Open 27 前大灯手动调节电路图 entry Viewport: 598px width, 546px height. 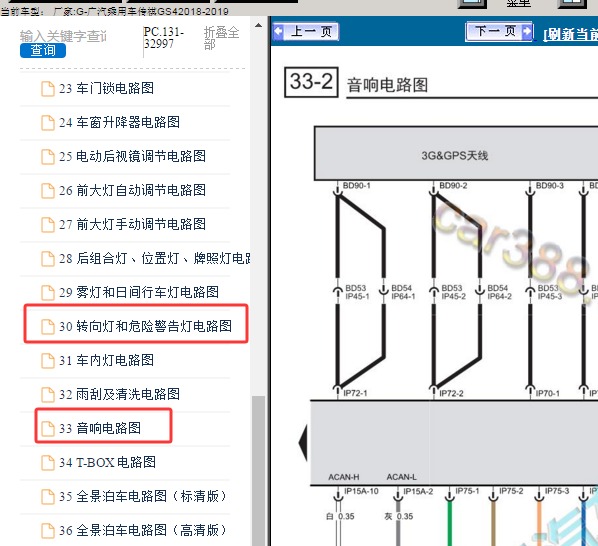click(x=132, y=224)
